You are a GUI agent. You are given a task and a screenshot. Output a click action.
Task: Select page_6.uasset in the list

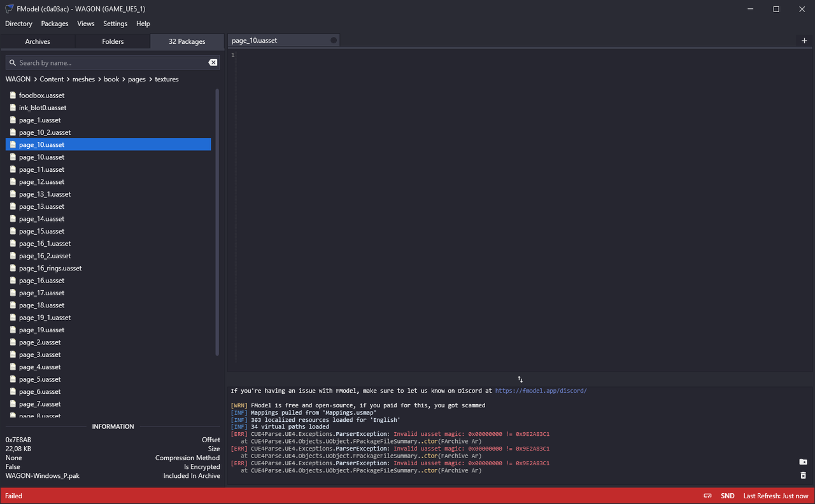coord(108,392)
